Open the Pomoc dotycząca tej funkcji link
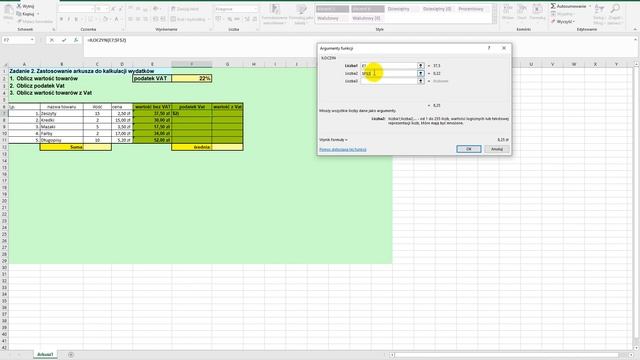This screenshot has width=640, height=360. (343, 150)
